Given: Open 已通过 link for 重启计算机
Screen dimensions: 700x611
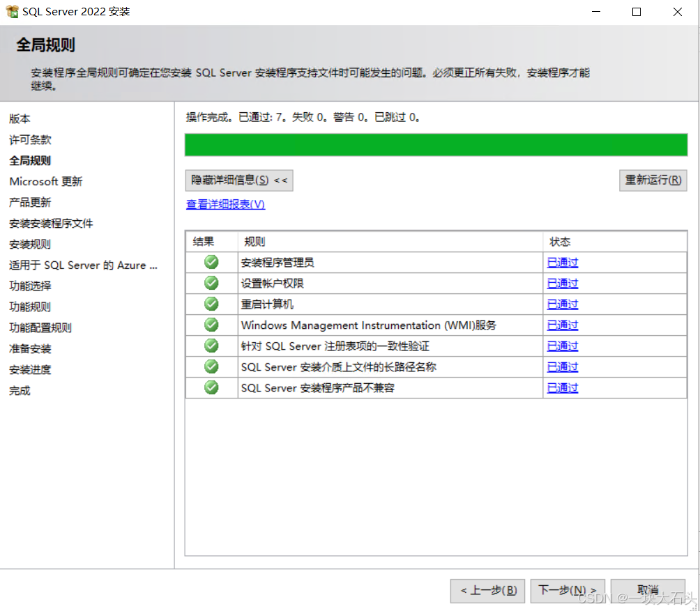Looking at the screenshot, I should (x=563, y=304).
